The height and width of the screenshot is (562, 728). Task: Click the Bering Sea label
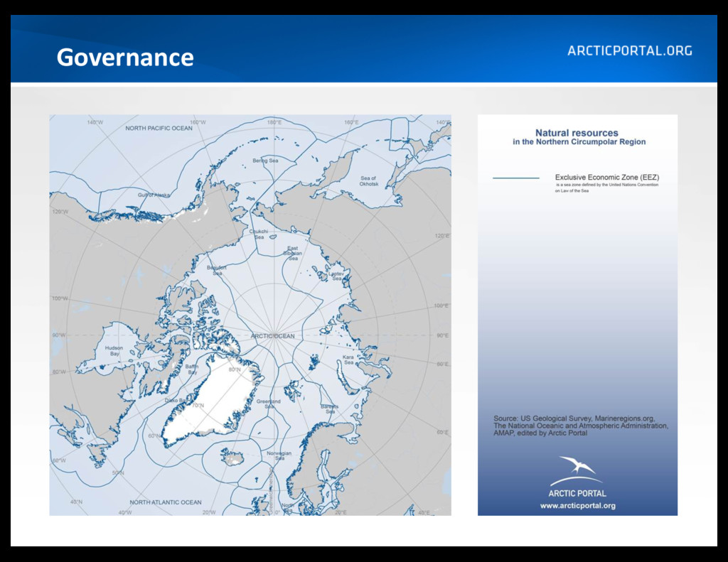pos(265,161)
